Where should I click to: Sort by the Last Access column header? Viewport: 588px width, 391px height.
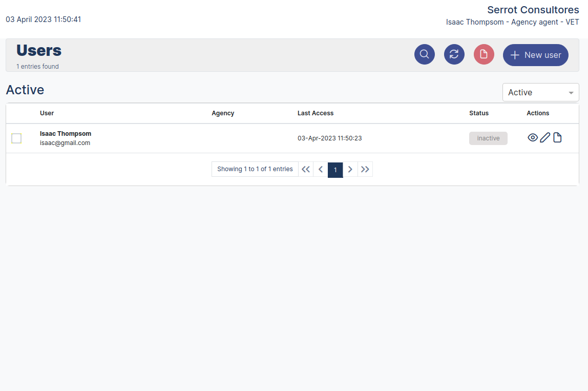[x=315, y=113]
